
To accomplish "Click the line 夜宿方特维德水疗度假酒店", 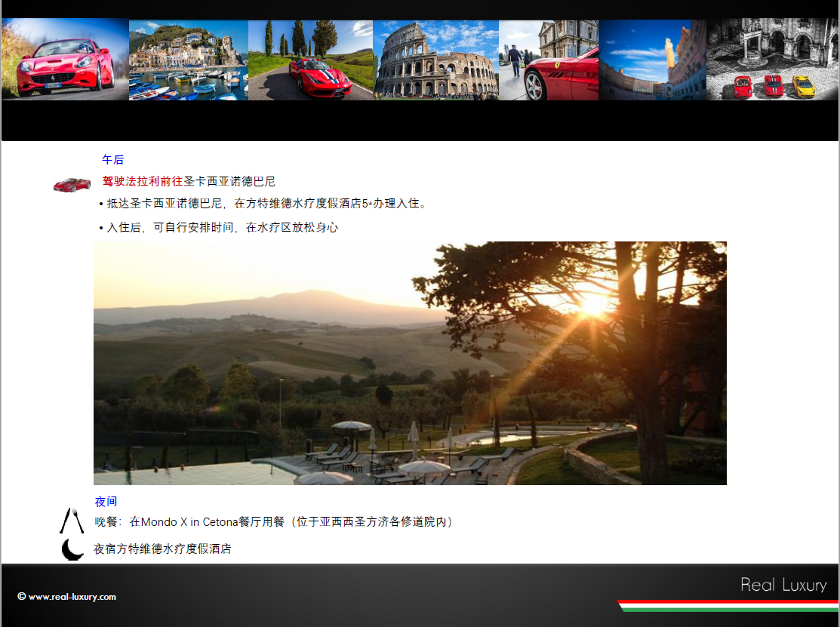I will (163, 549).
